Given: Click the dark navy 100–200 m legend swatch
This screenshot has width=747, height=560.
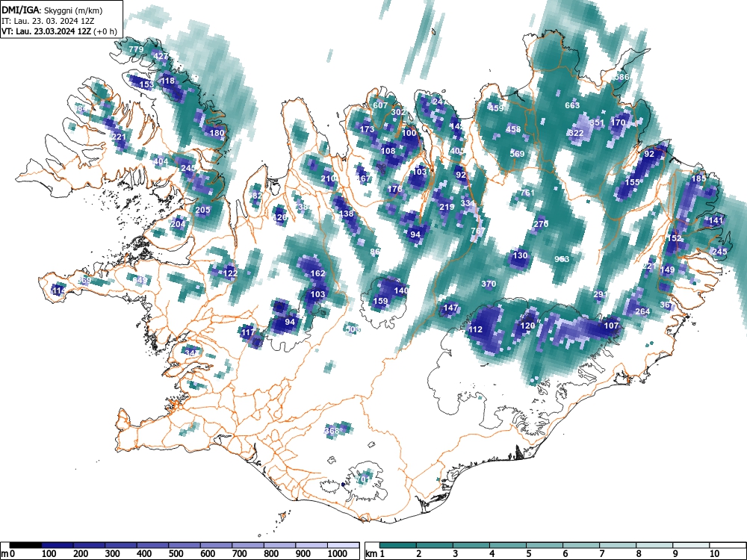Looking at the screenshot, I should 58,545.
